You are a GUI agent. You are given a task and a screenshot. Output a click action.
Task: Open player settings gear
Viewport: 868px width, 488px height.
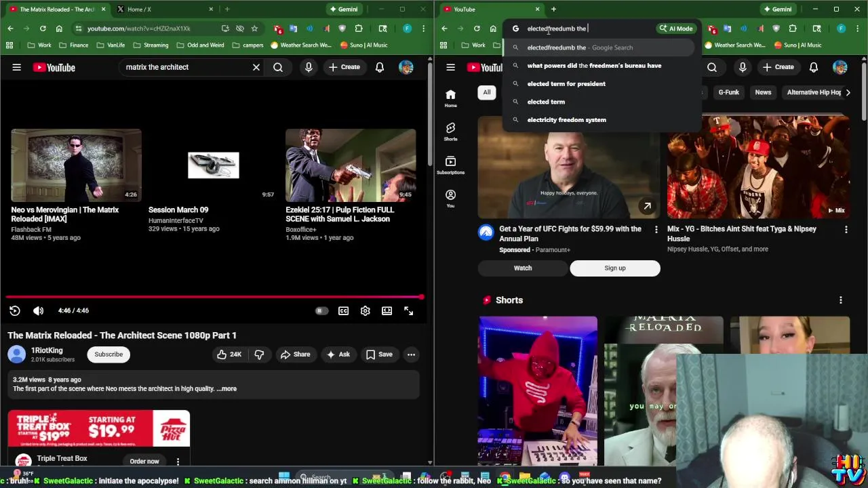point(366,310)
